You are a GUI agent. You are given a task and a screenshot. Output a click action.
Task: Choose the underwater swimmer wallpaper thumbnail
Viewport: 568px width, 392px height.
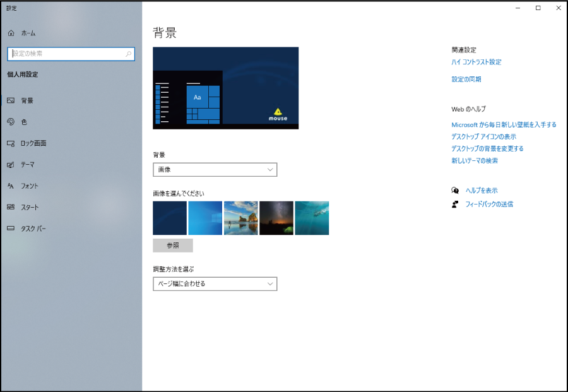pyautogui.click(x=312, y=218)
